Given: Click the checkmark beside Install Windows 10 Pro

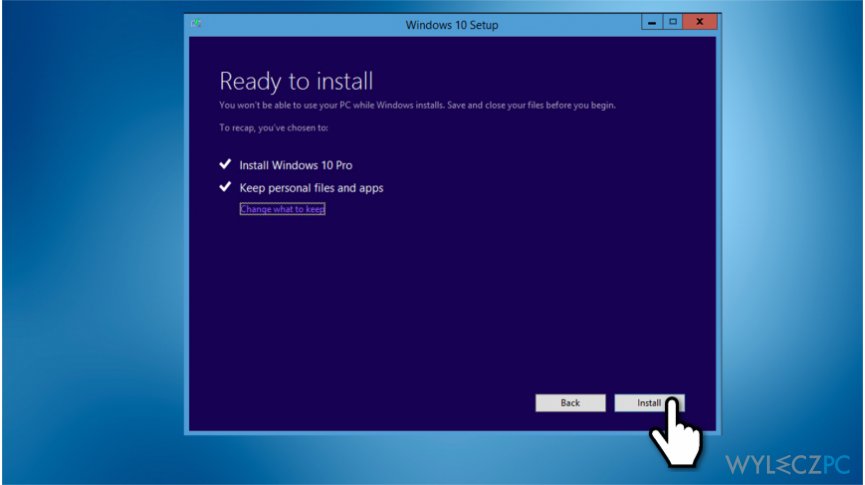Looking at the screenshot, I should pyautogui.click(x=225, y=164).
